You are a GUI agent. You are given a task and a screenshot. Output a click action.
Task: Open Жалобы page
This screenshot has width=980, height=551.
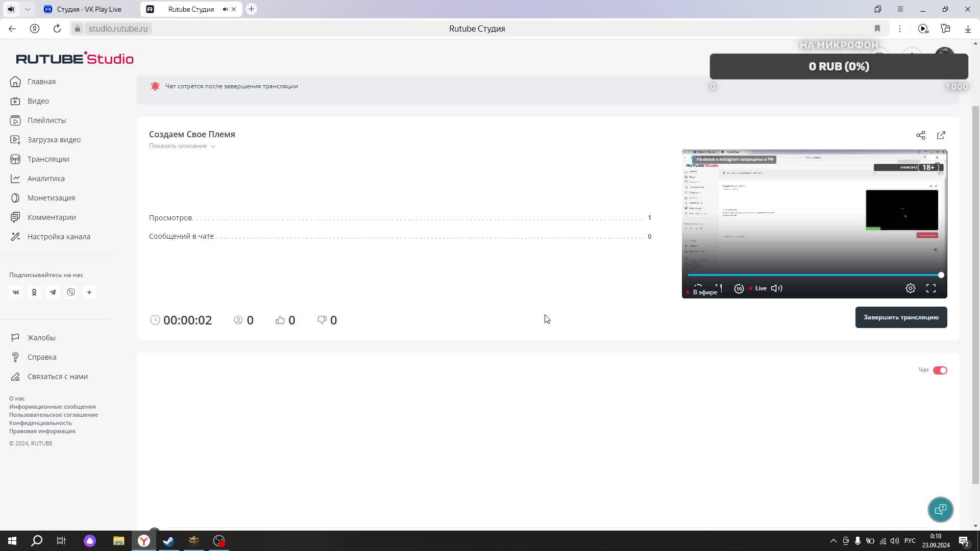point(41,338)
